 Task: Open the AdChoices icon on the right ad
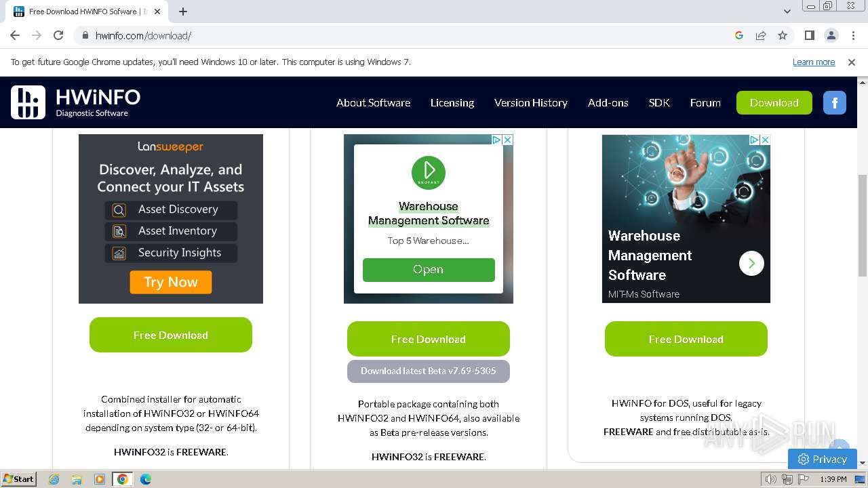click(x=754, y=140)
